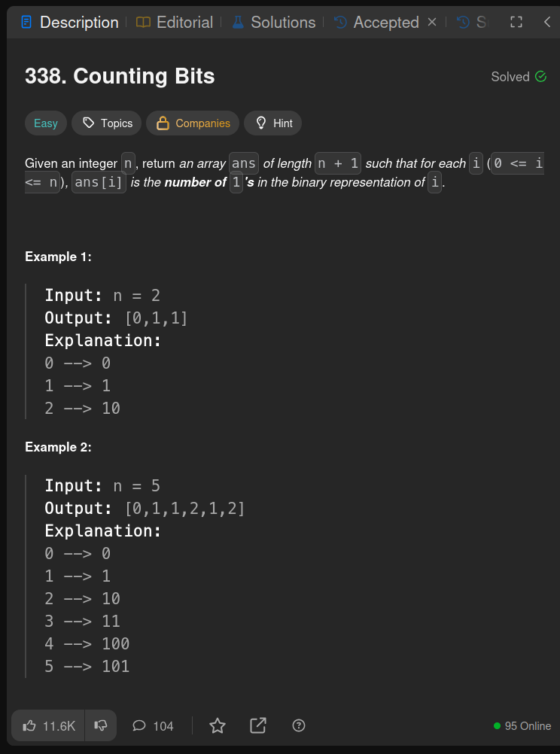This screenshot has width=560, height=754.
Task: Open the Accepted submission tab
Action: coord(376,22)
